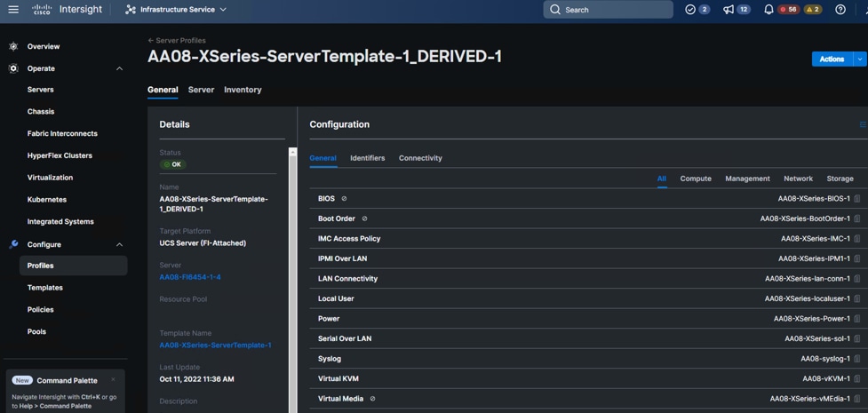Screen dimensions: 868x413
Task: Select the top-level General tab
Action: point(163,90)
